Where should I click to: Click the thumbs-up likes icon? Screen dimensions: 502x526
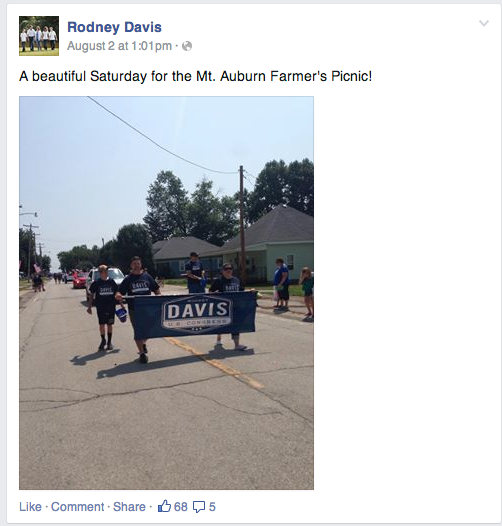(x=164, y=506)
